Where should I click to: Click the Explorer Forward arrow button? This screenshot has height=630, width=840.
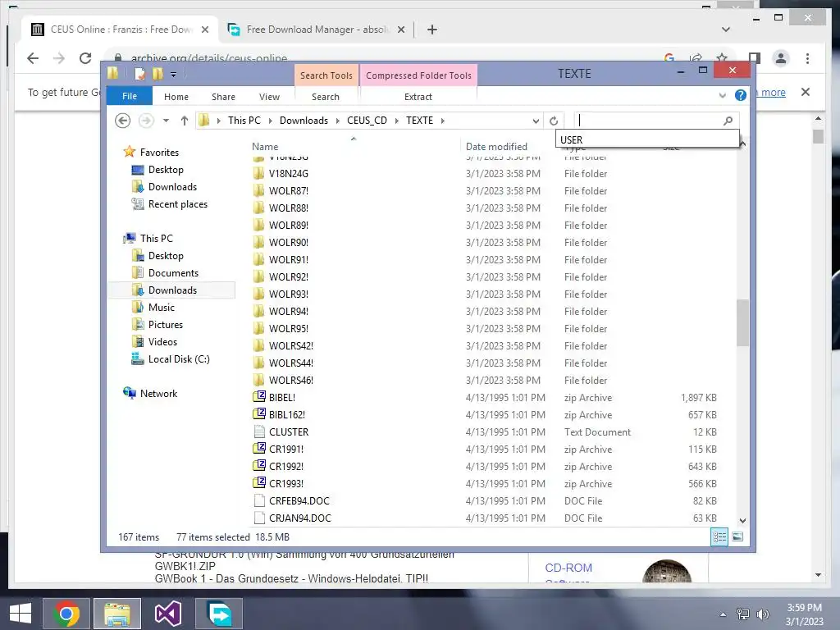[x=146, y=121]
